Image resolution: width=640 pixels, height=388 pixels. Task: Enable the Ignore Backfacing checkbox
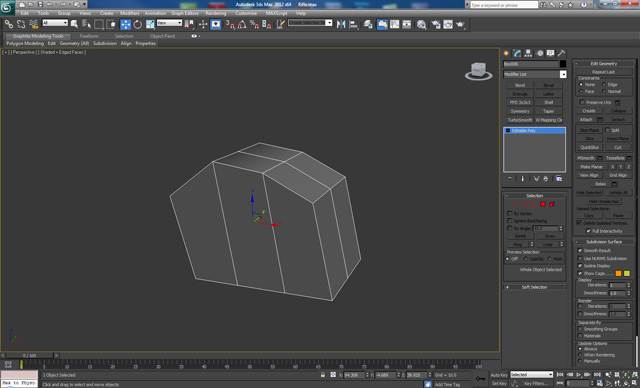pos(509,221)
